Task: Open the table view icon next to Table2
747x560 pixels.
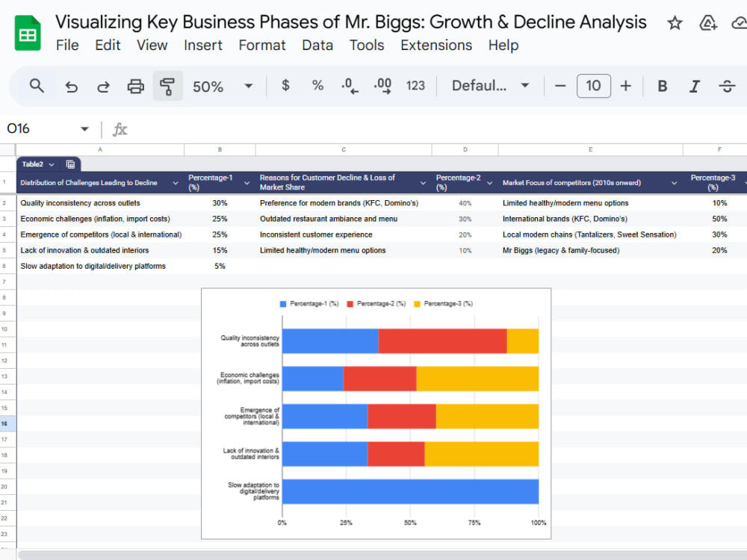Action: [70, 164]
